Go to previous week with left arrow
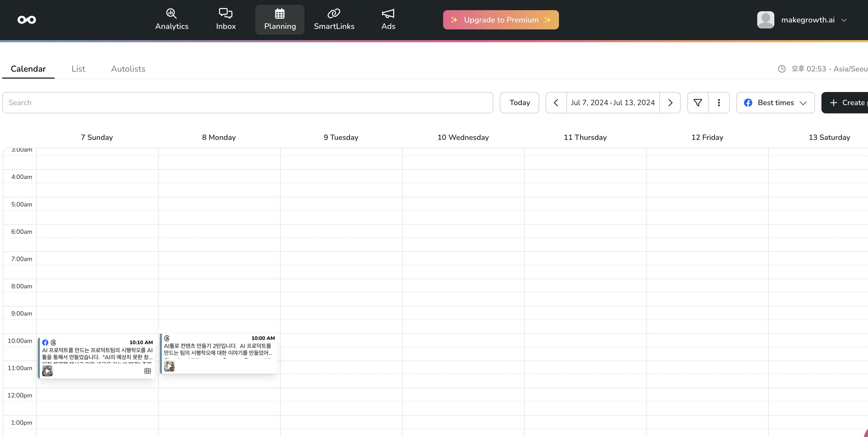The width and height of the screenshot is (868, 437). click(x=556, y=103)
